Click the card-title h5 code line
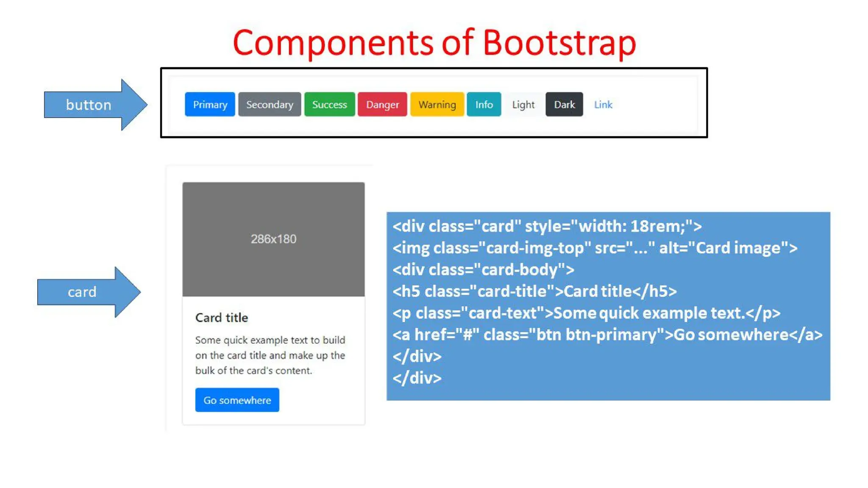Screen dimensions: 868x488 tap(534, 291)
